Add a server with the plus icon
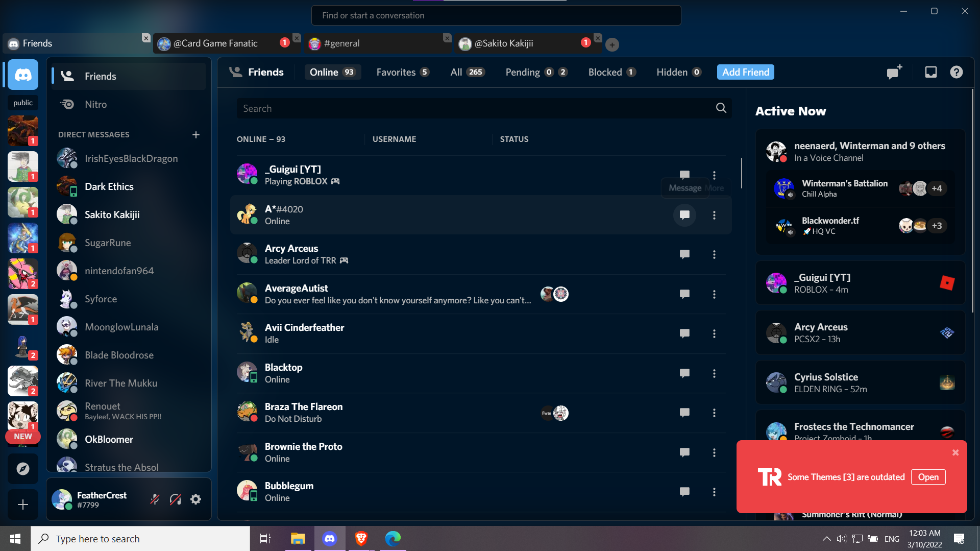This screenshot has height=551, width=980. coord(22,505)
